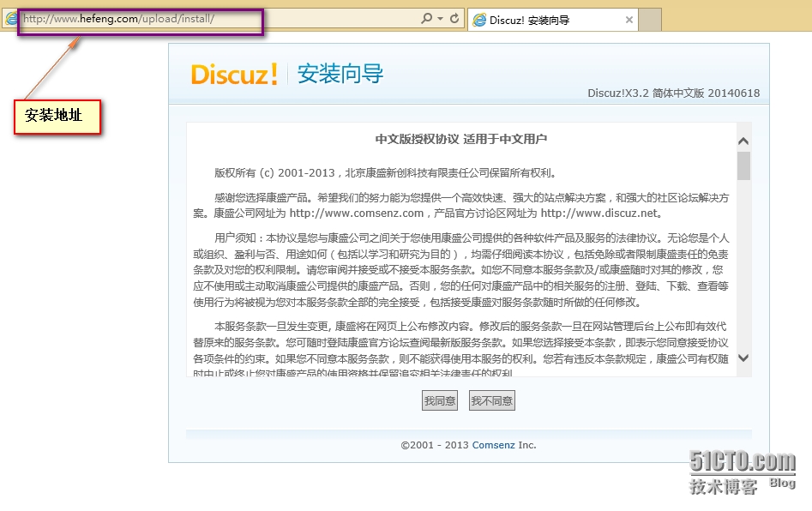812x511 pixels.
Task: Click the 安装向导 heading text
Action: click(340, 74)
